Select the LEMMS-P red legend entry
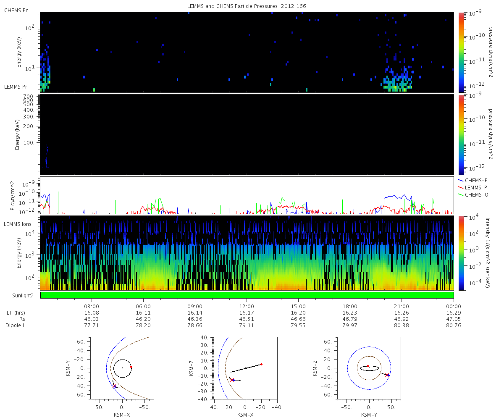The width and height of the screenshot is (504, 420). click(x=472, y=187)
